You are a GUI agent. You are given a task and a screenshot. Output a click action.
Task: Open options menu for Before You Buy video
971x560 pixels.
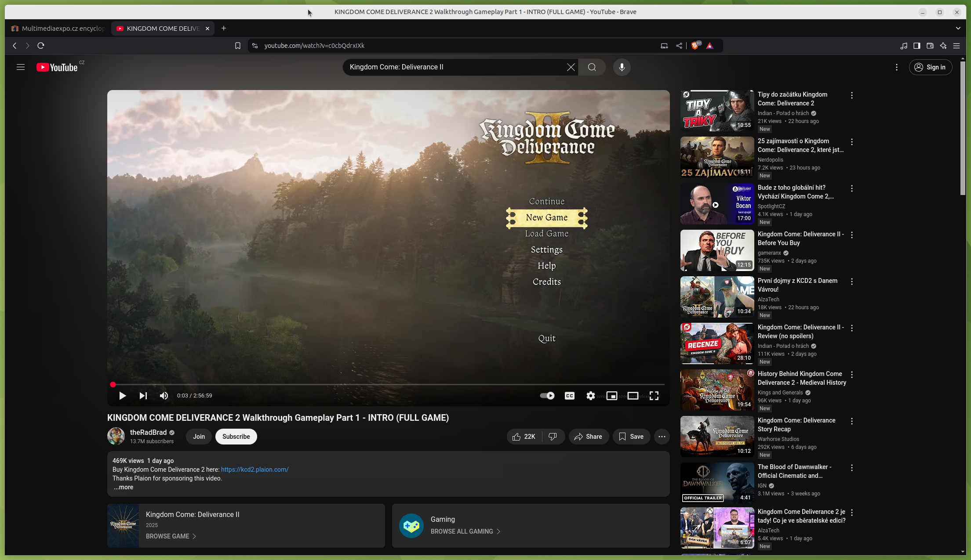coord(851,235)
